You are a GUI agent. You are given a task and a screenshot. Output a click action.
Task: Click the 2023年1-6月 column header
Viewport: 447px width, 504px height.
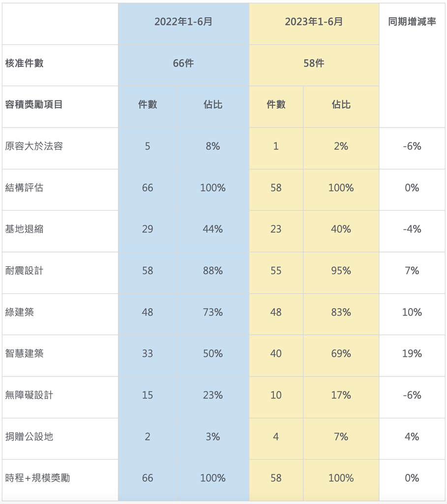point(314,22)
